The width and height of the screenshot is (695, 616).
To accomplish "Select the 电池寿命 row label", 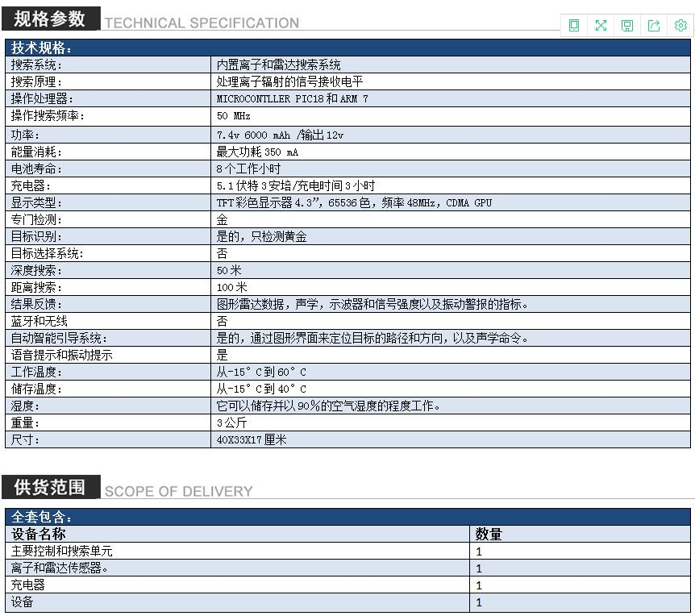I will point(36,169).
